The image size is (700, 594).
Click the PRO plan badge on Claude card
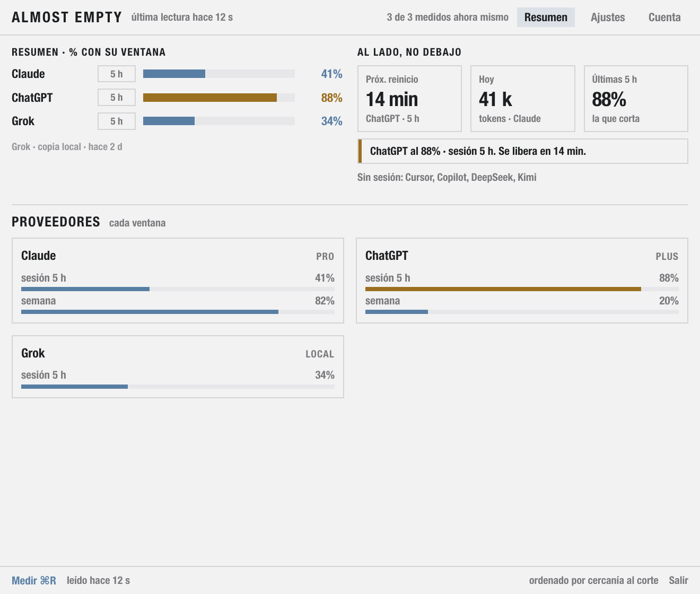325,257
